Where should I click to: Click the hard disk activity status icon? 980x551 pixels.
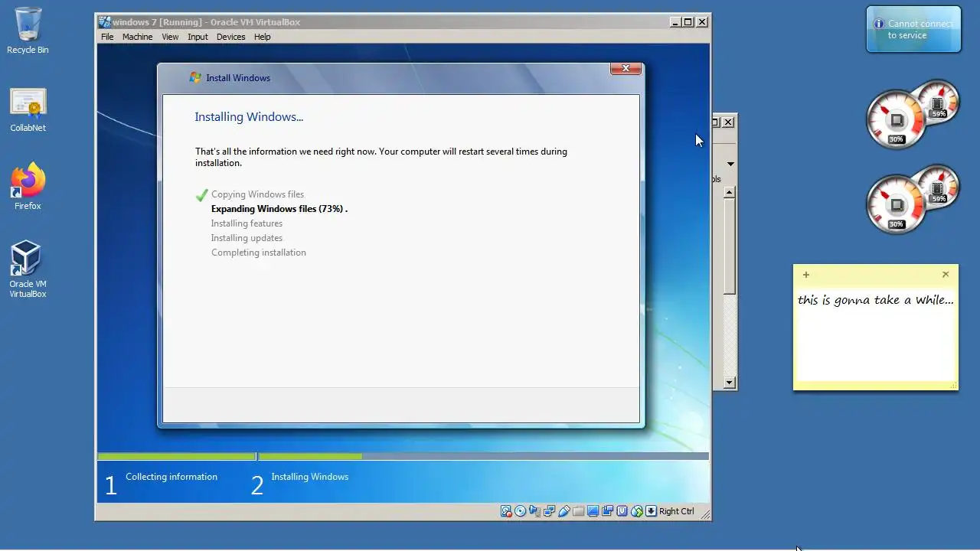pyautogui.click(x=506, y=511)
